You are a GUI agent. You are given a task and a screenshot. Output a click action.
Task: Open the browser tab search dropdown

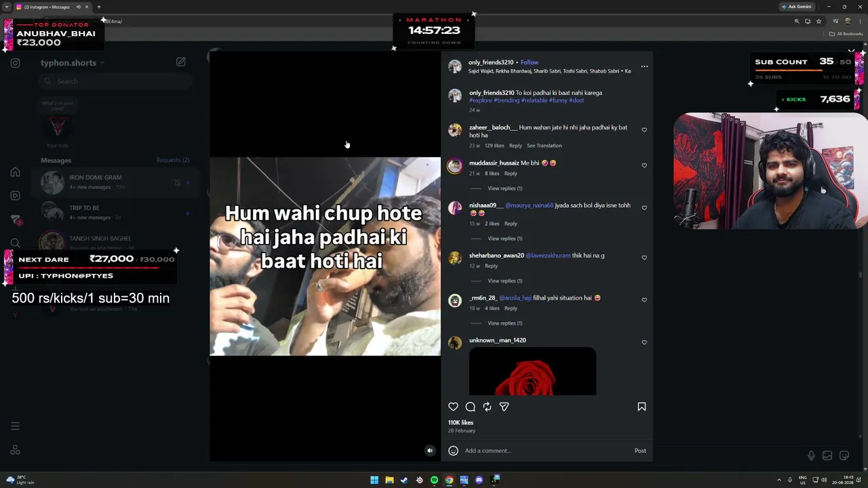[x=7, y=7]
